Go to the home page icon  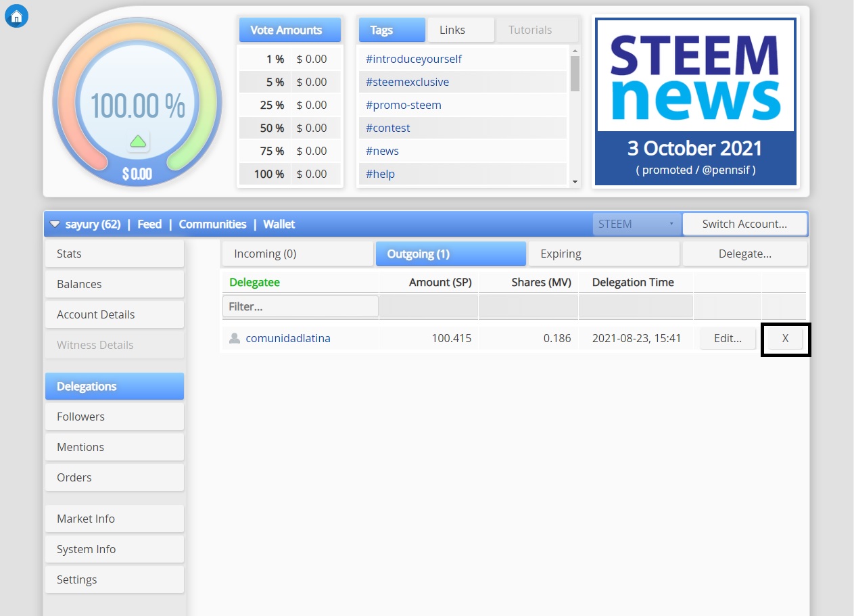coord(16,16)
